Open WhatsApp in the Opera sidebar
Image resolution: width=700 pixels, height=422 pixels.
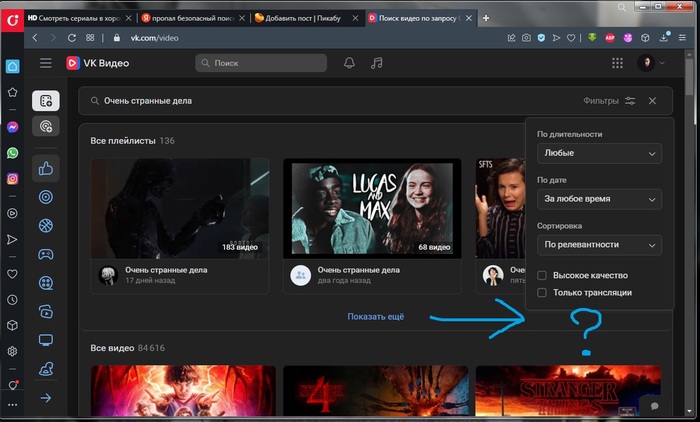[12, 153]
